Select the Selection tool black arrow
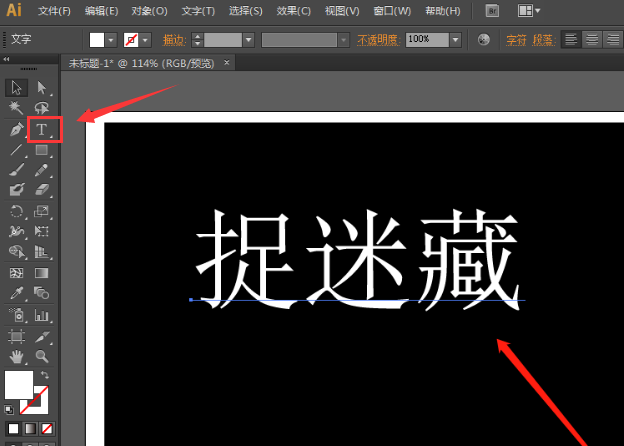 16,88
